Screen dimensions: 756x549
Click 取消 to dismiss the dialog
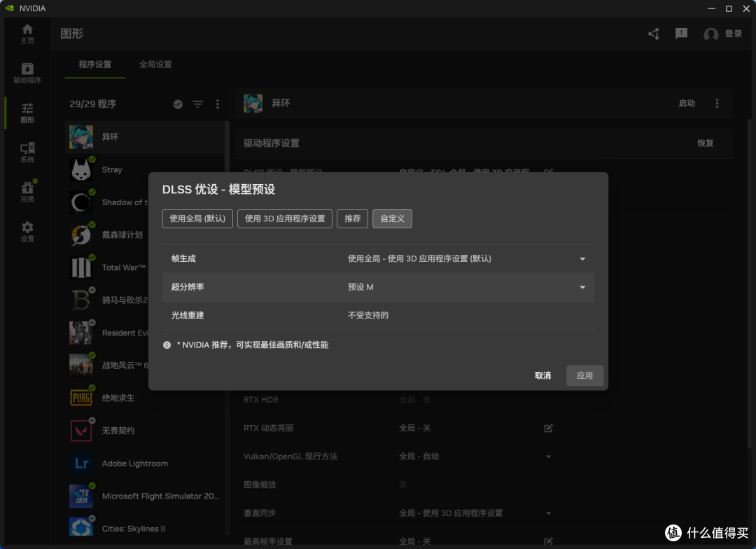coord(543,375)
